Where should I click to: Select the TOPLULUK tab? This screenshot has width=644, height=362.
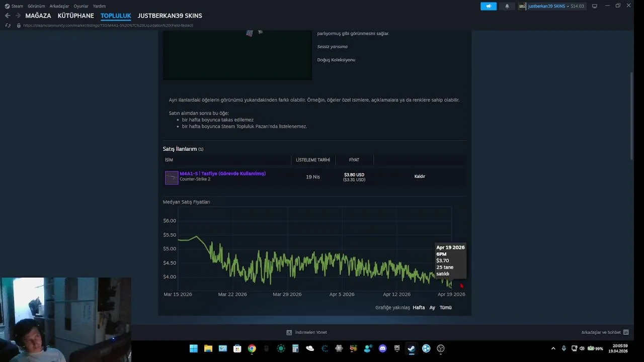tap(116, 16)
